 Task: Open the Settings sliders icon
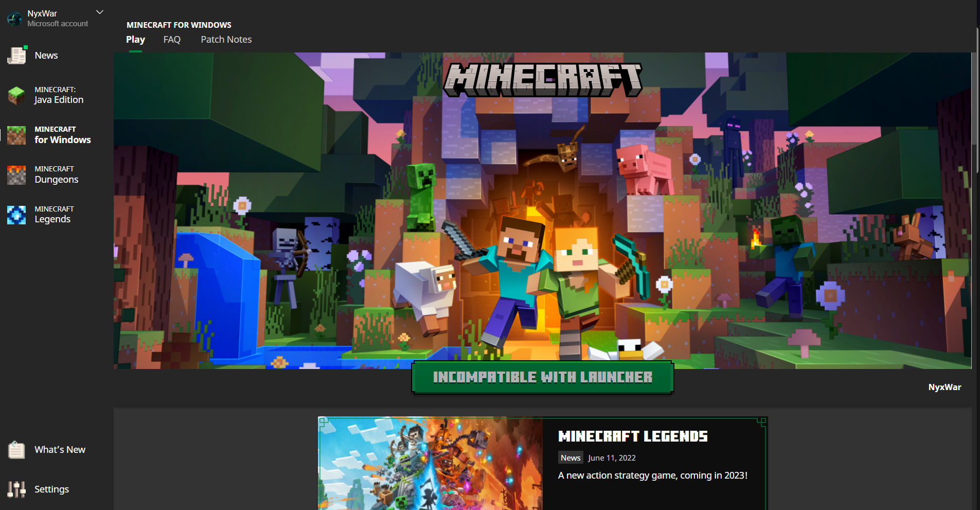click(x=16, y=489)
